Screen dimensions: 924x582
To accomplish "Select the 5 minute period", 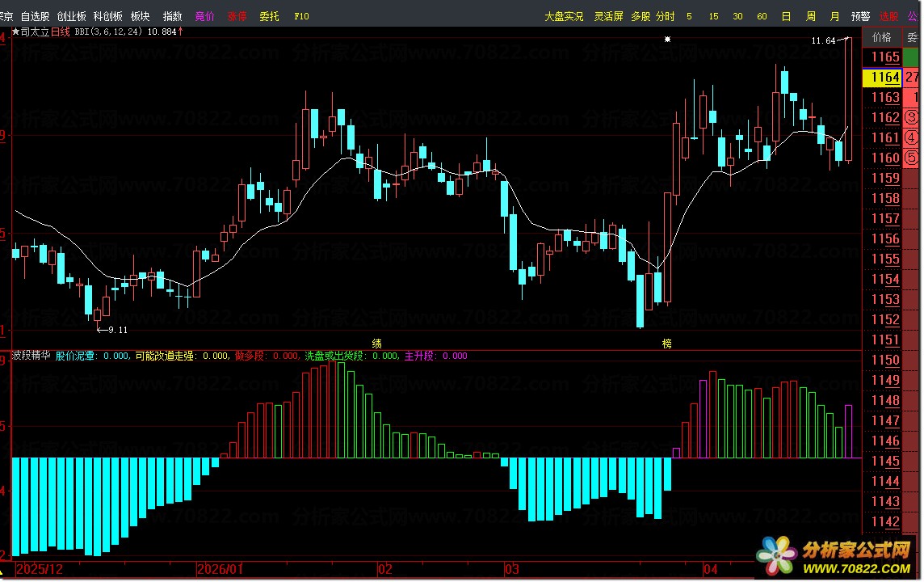I will pos(690,16).
